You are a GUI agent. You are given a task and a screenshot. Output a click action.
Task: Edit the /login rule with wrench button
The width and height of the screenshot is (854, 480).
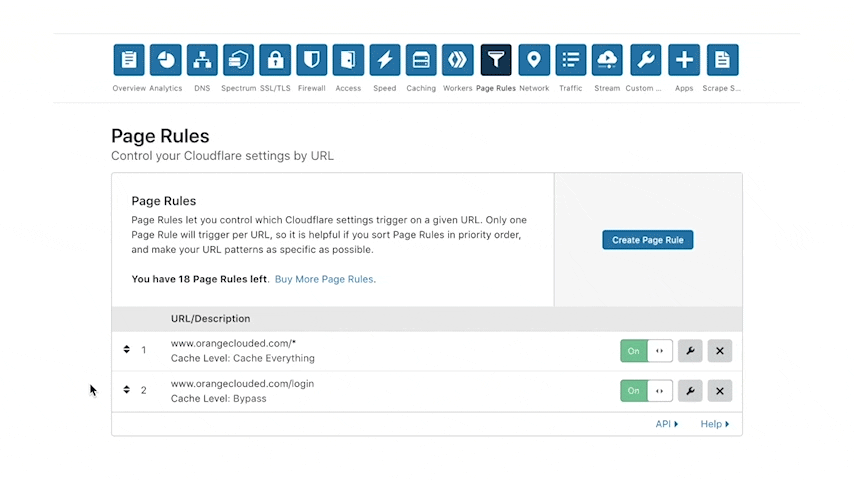[x=690, y=391]
